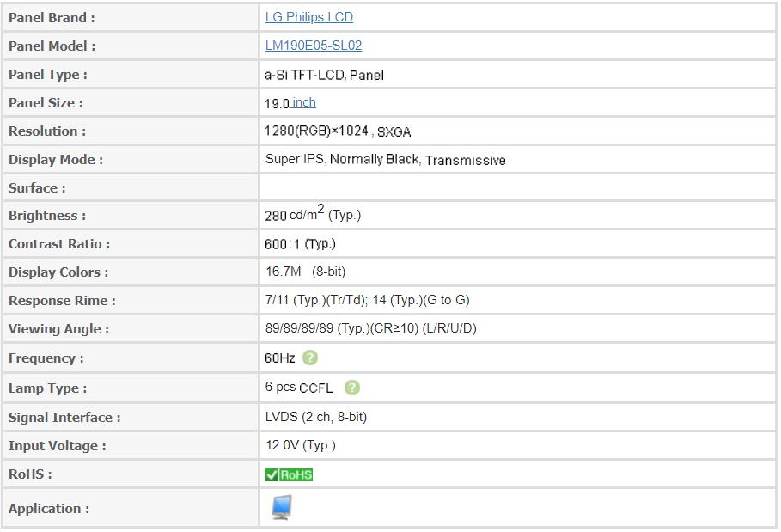Click the help icon next to 60Hz

(310, 358)
